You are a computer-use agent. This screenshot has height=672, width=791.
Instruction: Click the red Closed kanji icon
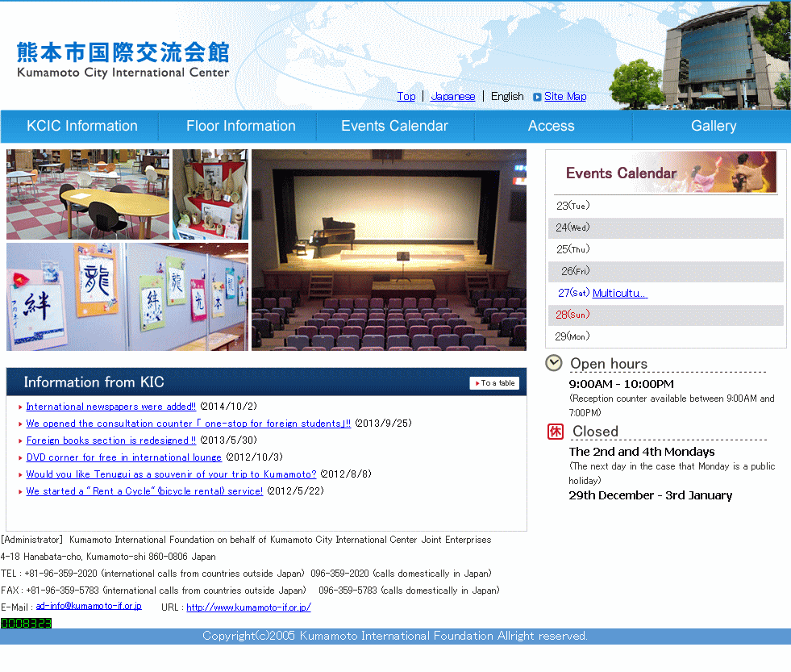click(x=556, y=432)
